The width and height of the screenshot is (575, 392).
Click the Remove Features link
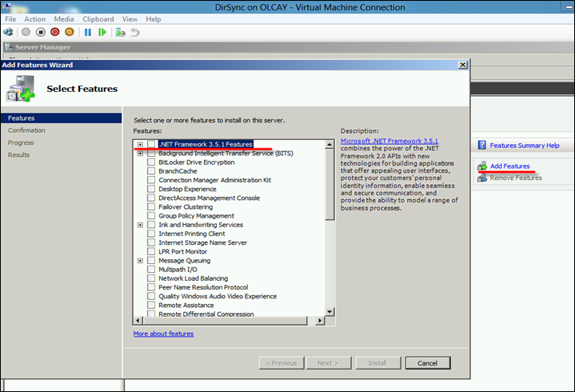(x=516, y=178)
